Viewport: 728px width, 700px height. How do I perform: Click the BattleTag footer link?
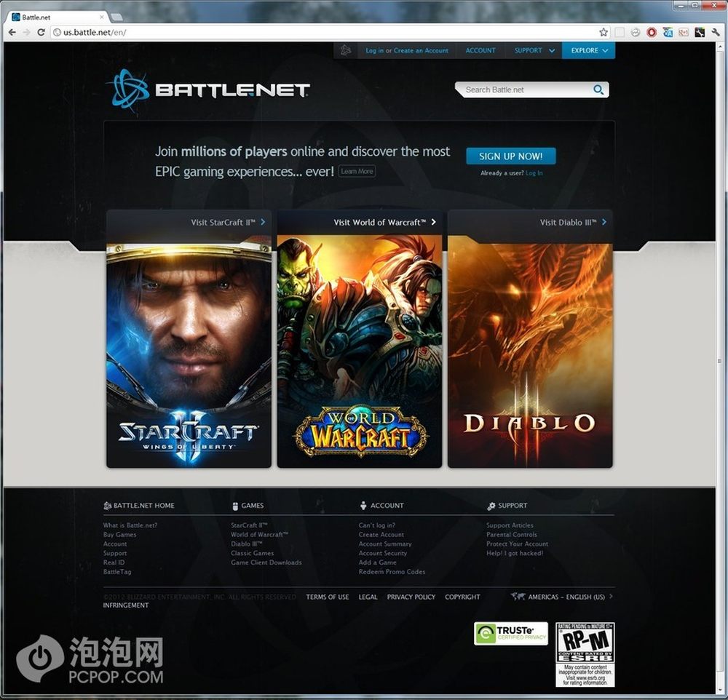point(117,571)
